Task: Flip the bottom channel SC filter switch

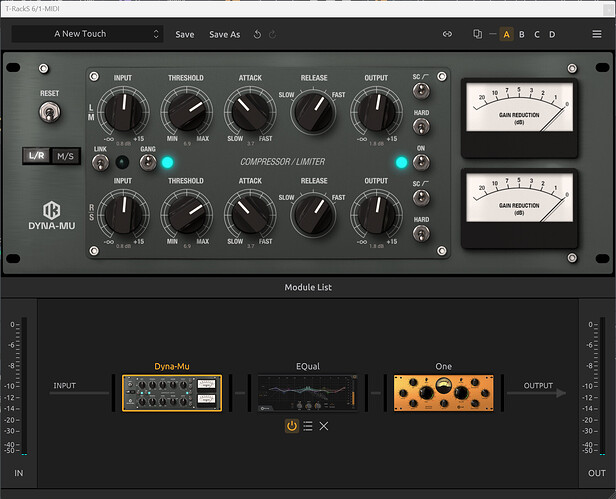Action: point(421,198)
